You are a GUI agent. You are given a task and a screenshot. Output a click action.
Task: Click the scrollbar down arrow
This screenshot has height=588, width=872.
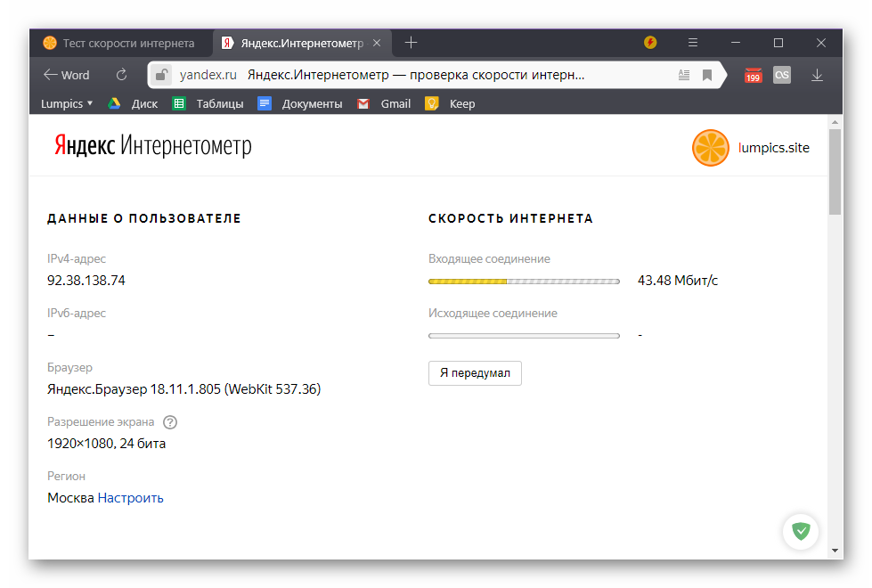(835, 551)
